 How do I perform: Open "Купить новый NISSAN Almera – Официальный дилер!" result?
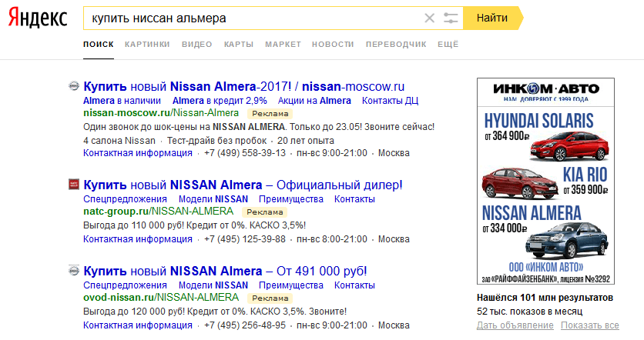point(243,185)
